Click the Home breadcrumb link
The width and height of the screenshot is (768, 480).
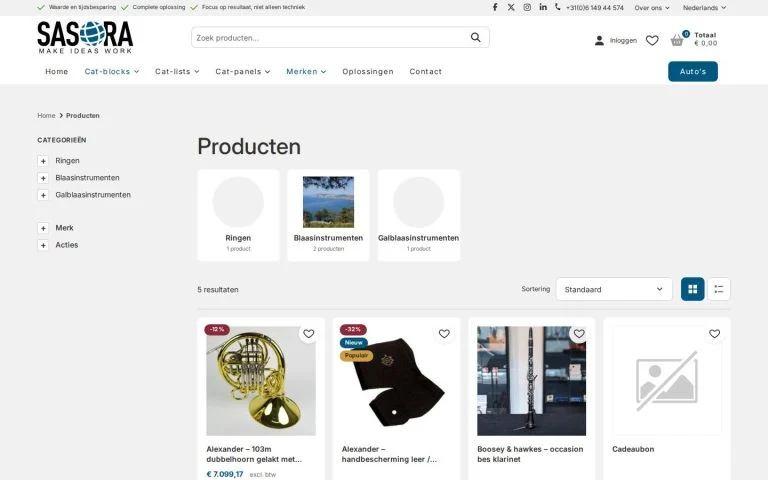pyautogui.click(x=47, y=116)
